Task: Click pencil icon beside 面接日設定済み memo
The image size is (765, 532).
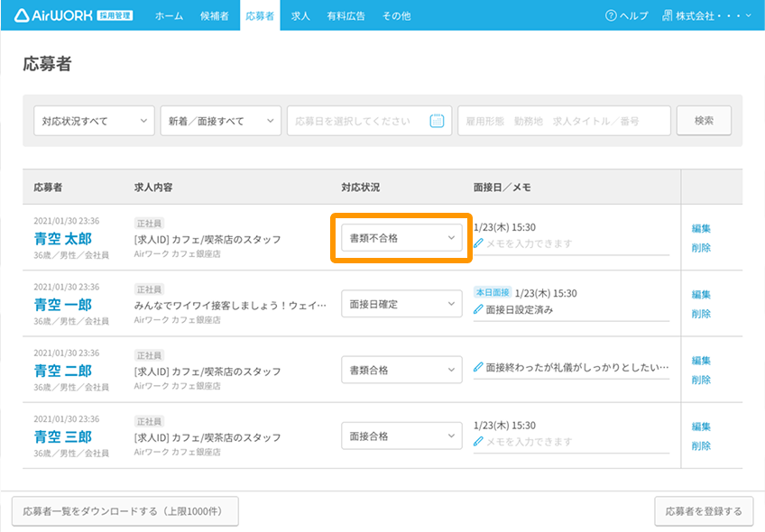Action: point(478,309)
